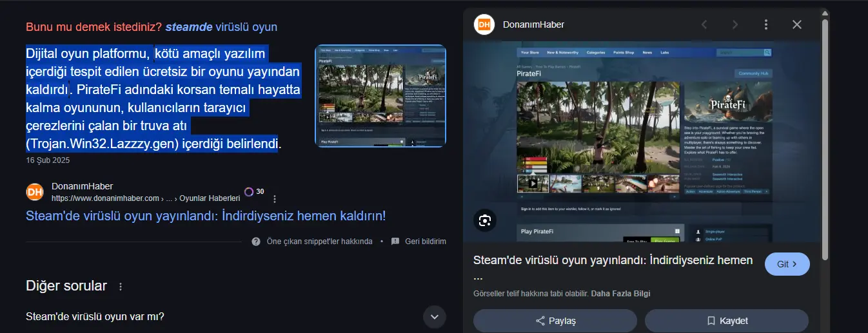This screenshot has width=868, height=333.
Task: Click the DonanımHaber name in panel header
Action: pos(532,24)
